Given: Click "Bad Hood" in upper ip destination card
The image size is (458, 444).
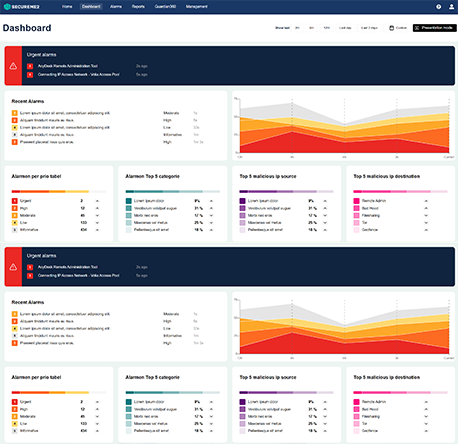Looking at the screenshot, I should tap(370, 208).
